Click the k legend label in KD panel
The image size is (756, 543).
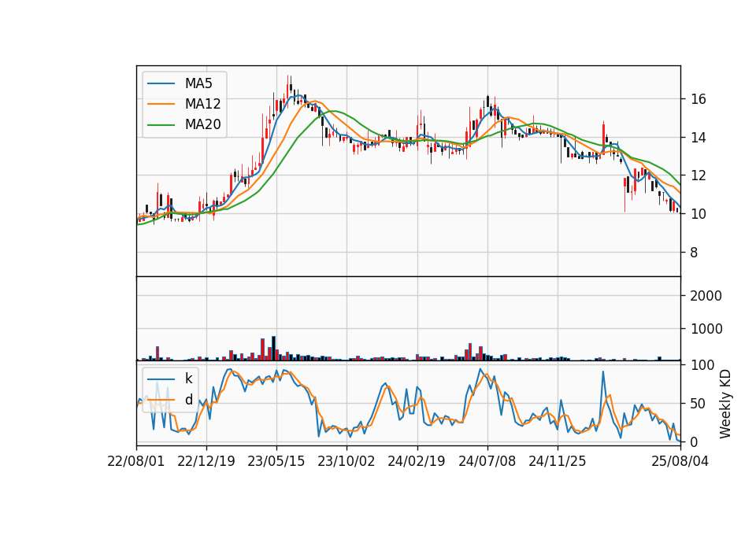click(188, 379)
